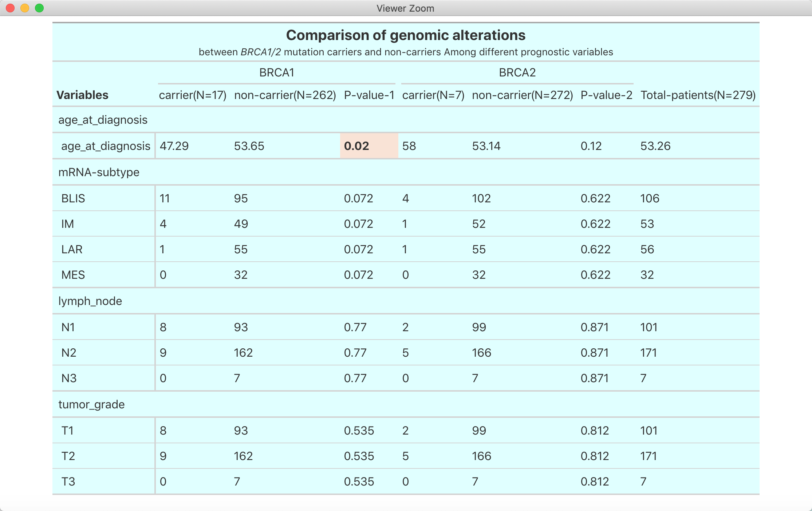Click the yellow minimize window button
Image resolution: width=812 pixels, height=511 pixels.
tap(25, 8)
